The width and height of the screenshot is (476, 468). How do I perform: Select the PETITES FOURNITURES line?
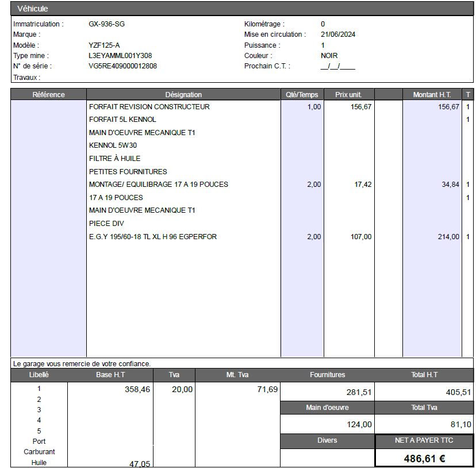click(128, 171)
